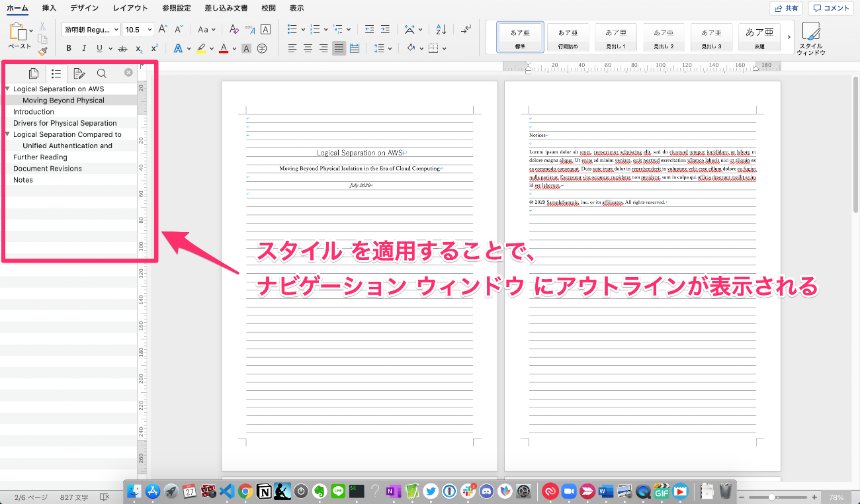Apply strikethrough formatting
The image size is (860, 504).
point(122,48)
